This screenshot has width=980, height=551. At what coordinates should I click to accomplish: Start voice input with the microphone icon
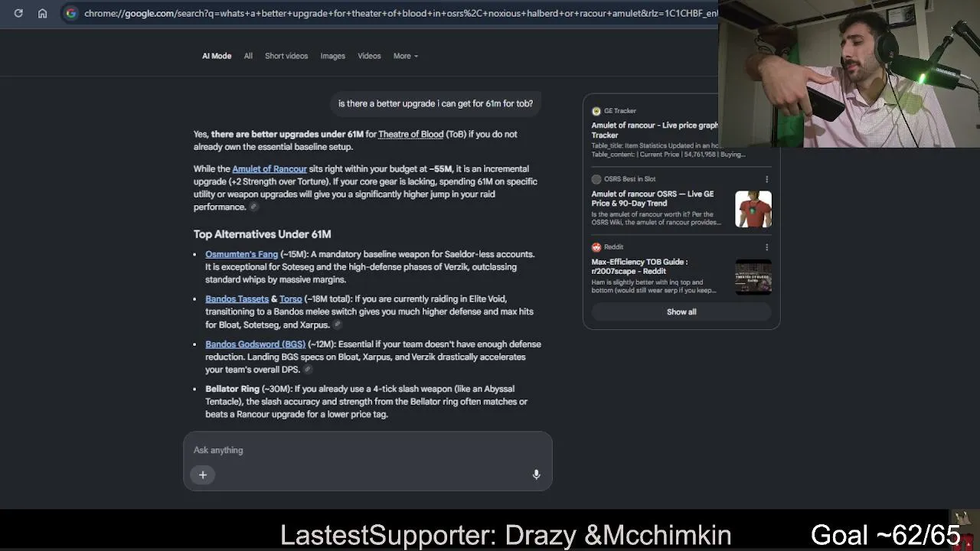point(536,475)
